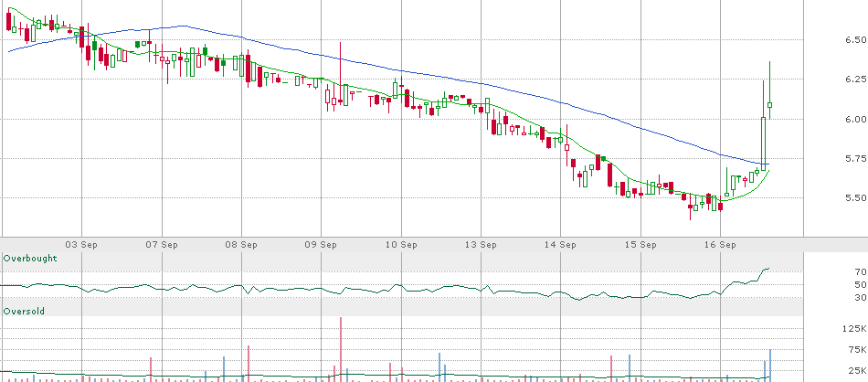Click the 6.50 price axis label
The image size is (868, 382).
pos(855,40)
